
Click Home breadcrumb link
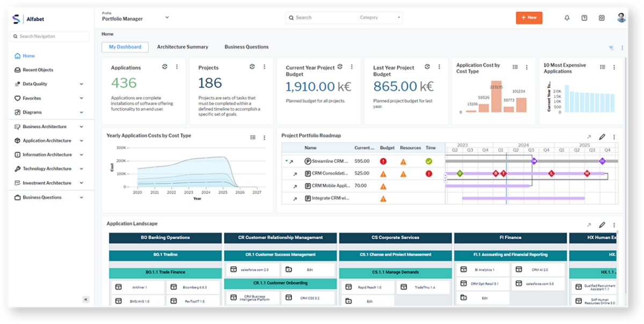click(x=107, y=34)
